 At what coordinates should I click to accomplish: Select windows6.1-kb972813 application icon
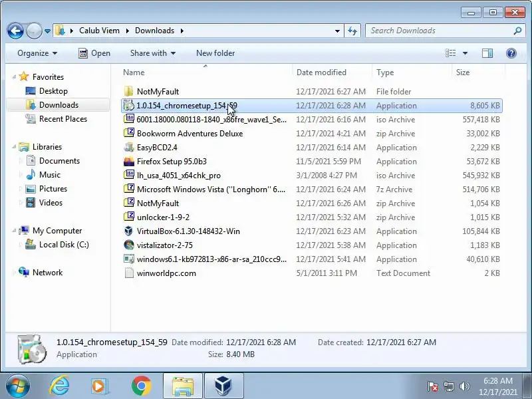click(128, 259)
